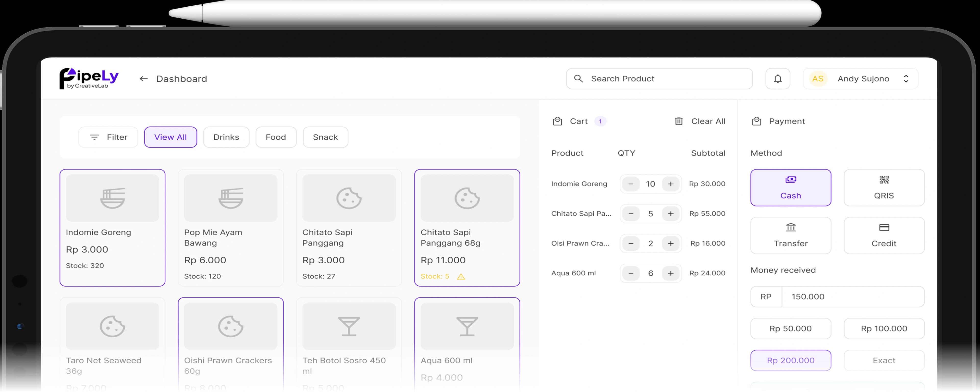
Task: Open the notifications bell
Action: (778, 79)
